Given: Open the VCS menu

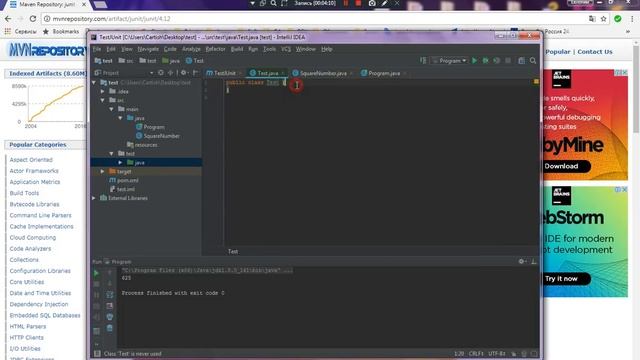Looking at the screenshot, I should [x=286, y=49].
